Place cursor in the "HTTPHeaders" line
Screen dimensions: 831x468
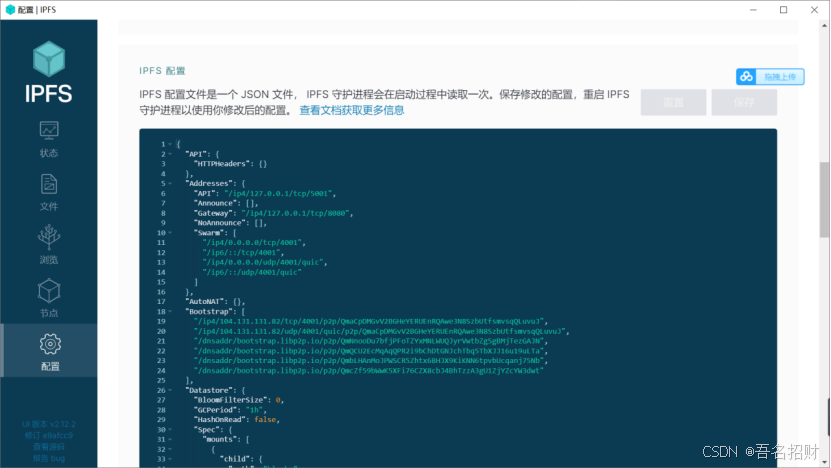tap(231, 164)
